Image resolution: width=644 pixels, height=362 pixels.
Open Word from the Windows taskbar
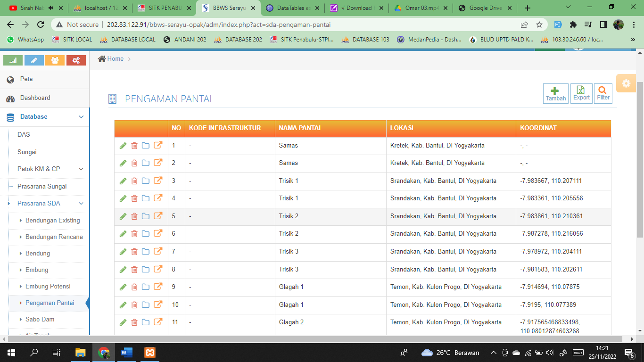[127, 353]
